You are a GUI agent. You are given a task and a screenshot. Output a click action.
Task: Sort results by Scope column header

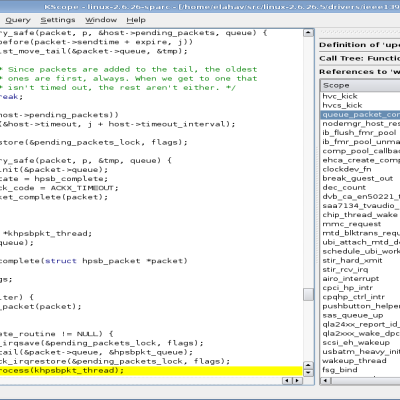(360, 86)
